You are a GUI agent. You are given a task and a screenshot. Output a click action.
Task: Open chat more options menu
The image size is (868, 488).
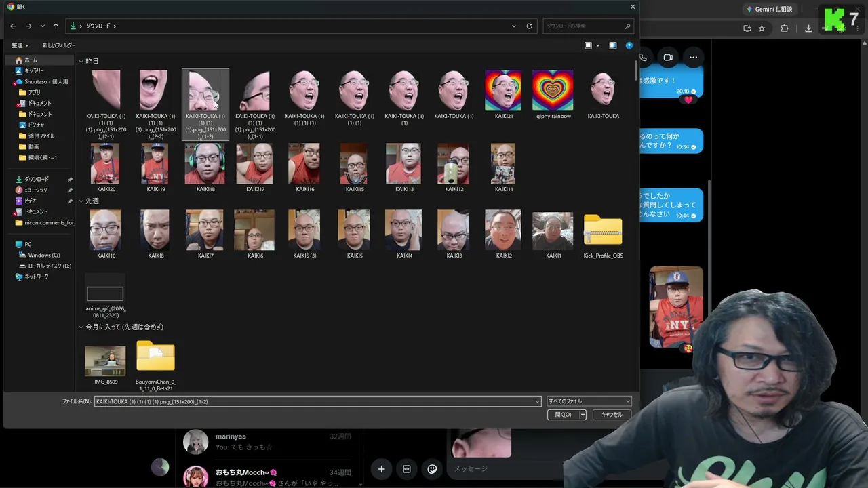pyautogui.click(x=693, y=58)
